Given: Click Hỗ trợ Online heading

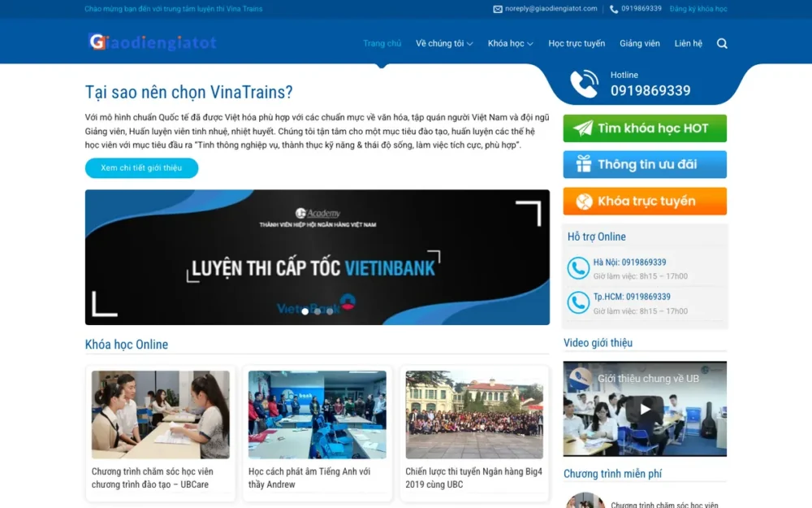Looking at the screenshot, I should 597,237.
